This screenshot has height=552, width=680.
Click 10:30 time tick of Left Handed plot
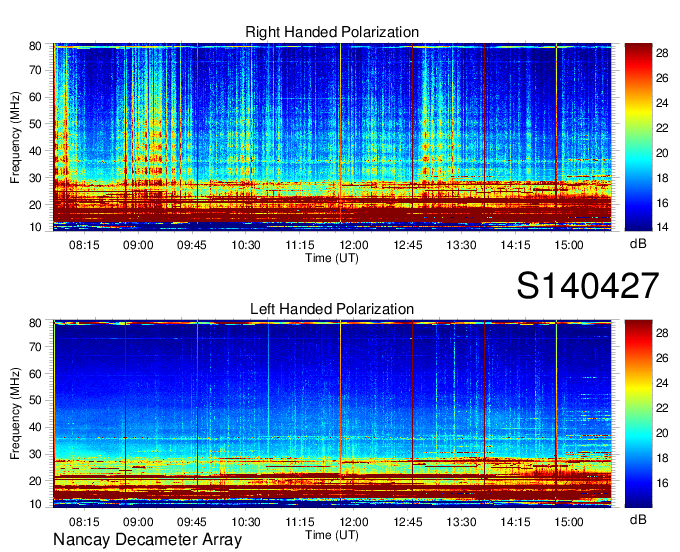[246, 522]
